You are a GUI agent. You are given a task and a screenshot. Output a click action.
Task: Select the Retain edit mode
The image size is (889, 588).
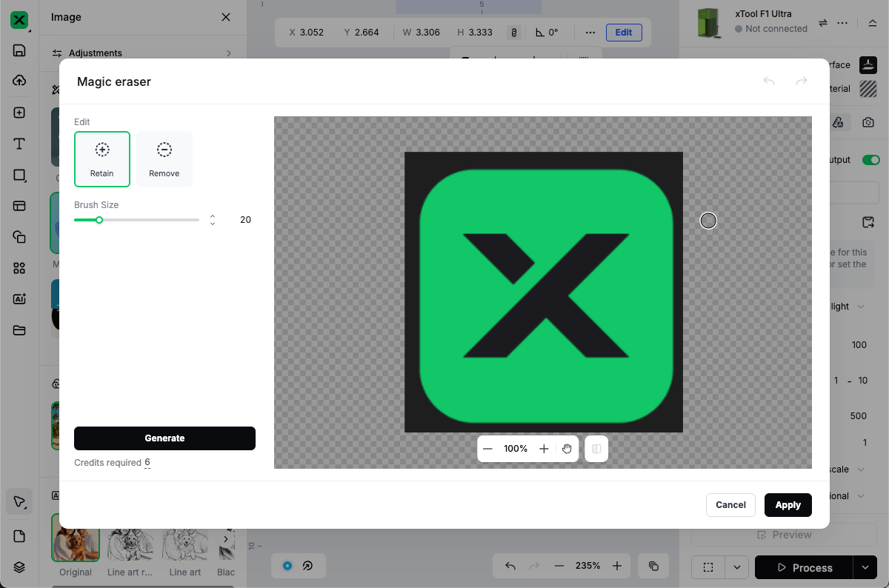(x=102, y=158)
